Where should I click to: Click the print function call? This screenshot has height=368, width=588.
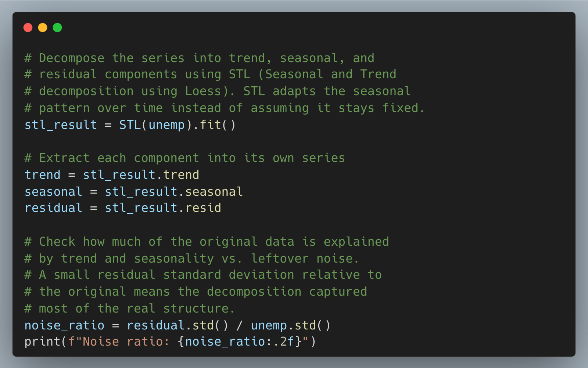point(42,342)
